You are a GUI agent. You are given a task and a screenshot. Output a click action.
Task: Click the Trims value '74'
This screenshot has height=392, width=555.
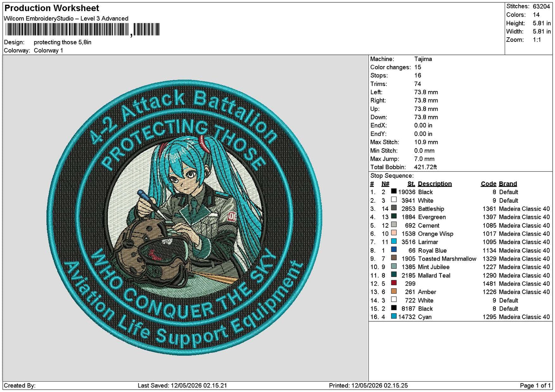pos(418,84)
